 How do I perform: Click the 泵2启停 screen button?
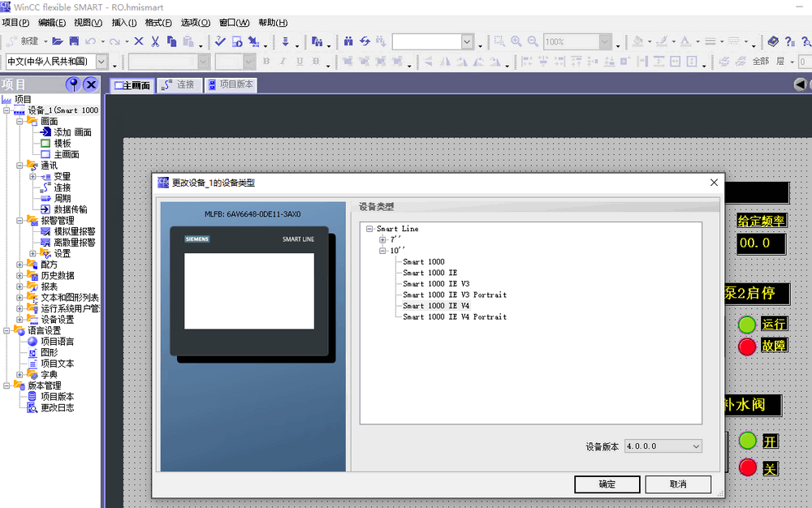click(756, 293)
